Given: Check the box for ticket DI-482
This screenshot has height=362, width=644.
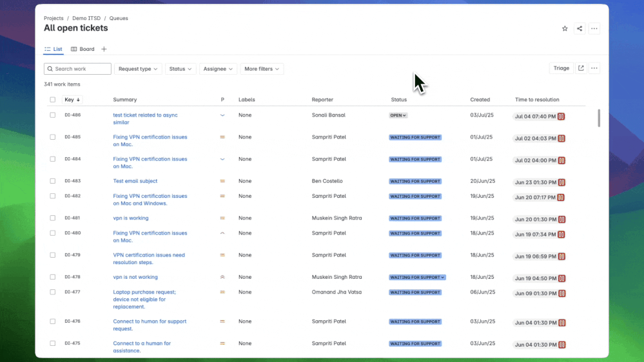Looking at the screenshot, I should coord(53,196).
